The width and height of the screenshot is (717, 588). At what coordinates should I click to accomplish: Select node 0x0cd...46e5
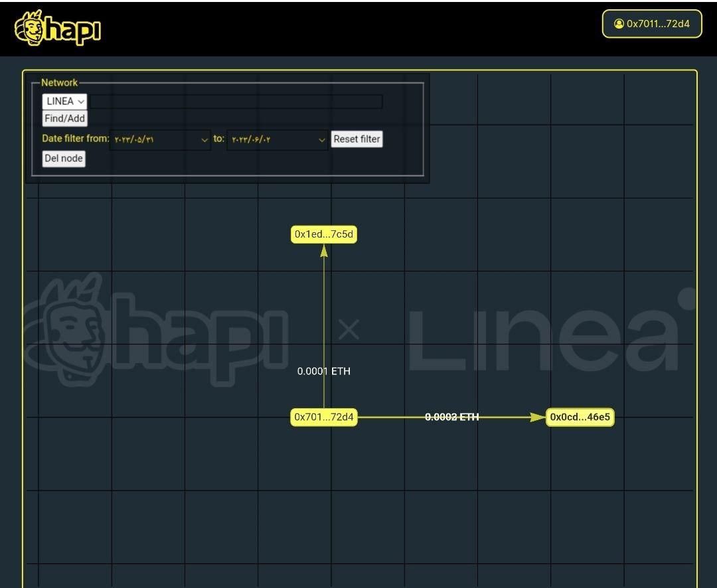[x=580, y=417]
